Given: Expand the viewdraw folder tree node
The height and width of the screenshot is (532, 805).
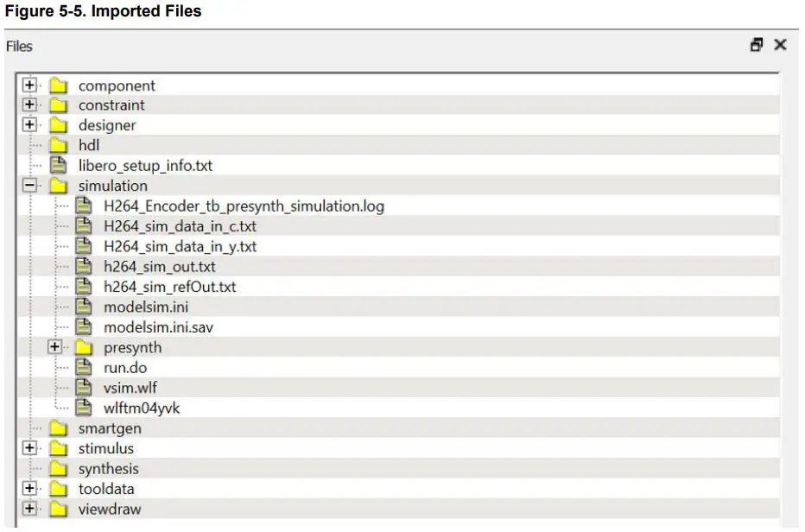Looking at the screenshot, I should pos(30,509).
